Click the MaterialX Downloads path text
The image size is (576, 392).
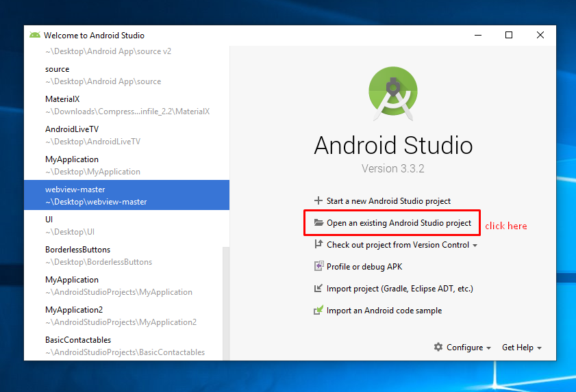(x=127, y=112)
